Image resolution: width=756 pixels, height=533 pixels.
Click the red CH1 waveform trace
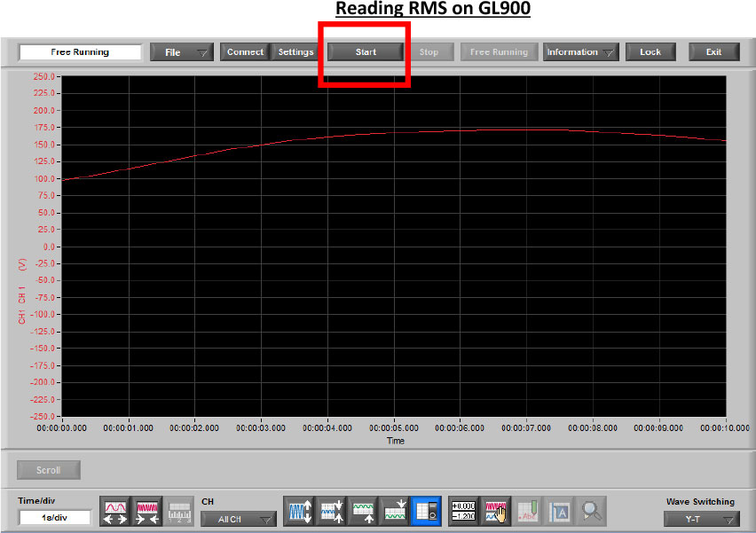[394, 132]
